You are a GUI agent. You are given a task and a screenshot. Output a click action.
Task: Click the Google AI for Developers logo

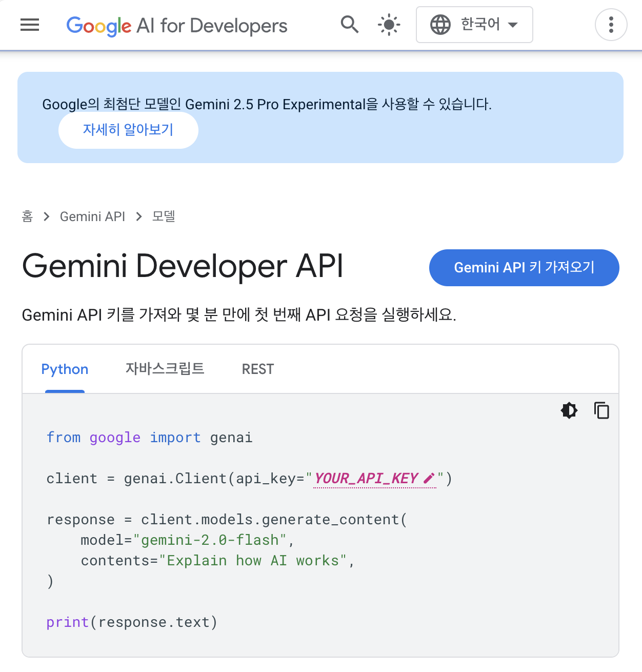[177, 25]
